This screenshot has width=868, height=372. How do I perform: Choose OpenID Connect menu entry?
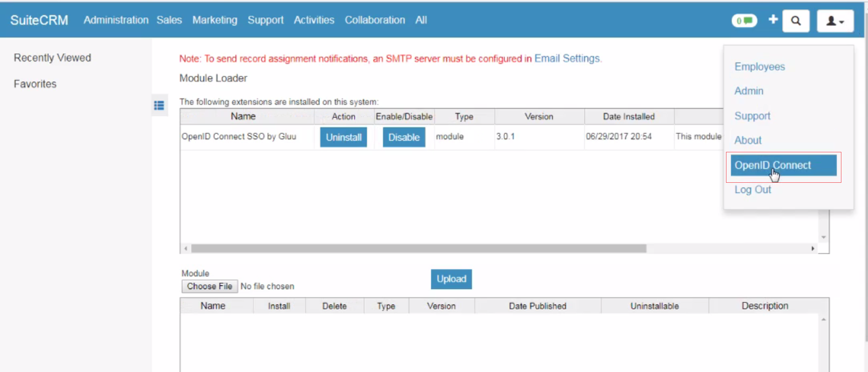[784, 165]
